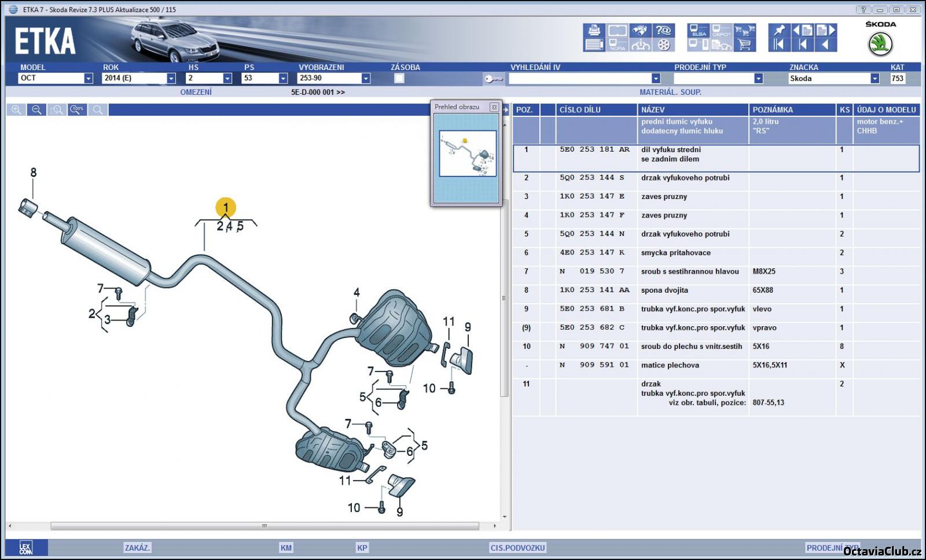Zoom out of the parts diagram
Viewport: 926px width, 560px height.
tap(36, 110)
